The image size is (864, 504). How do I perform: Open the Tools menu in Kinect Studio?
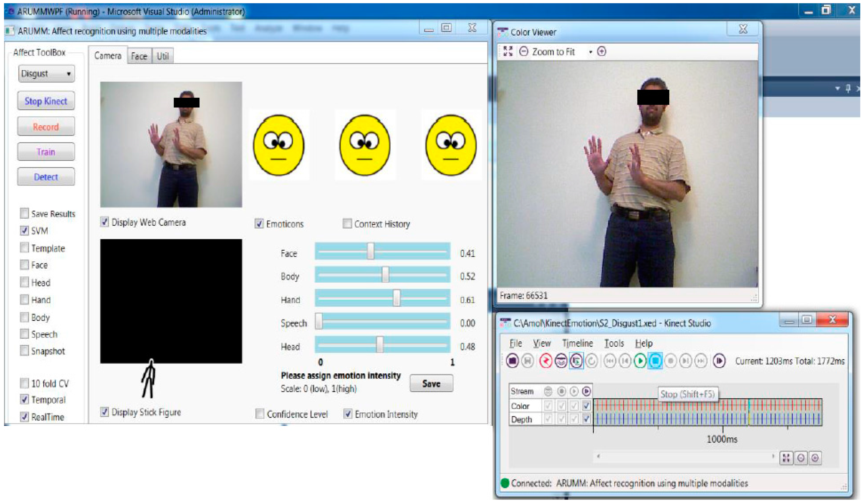pos(614,343)
